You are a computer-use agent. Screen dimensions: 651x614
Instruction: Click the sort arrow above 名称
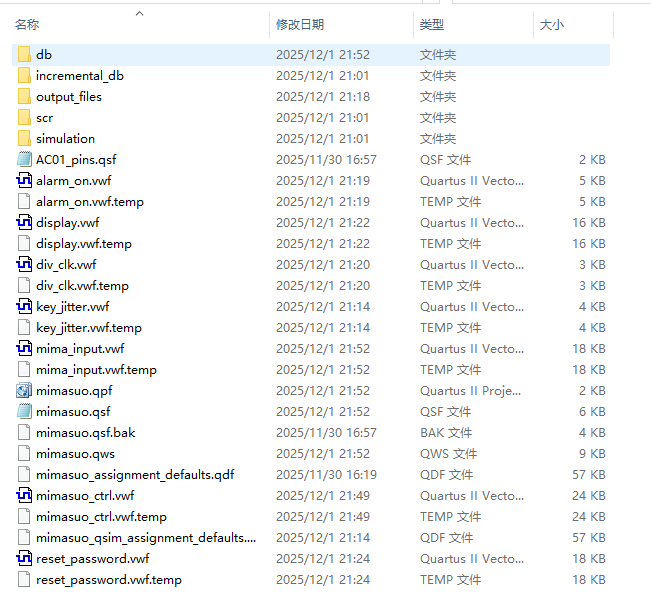tap(140, 14)
